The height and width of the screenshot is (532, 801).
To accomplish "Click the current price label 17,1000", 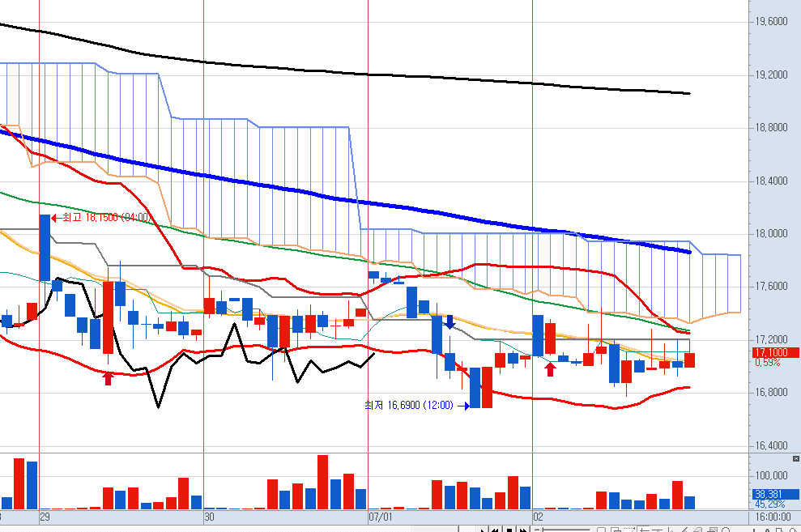I will click(x=775, y=352).
